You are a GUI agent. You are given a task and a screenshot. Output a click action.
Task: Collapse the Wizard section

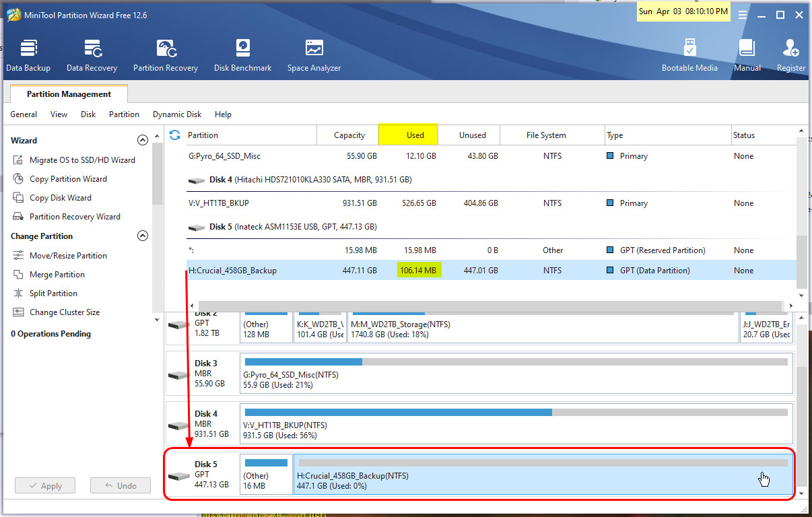click(142, 140)
